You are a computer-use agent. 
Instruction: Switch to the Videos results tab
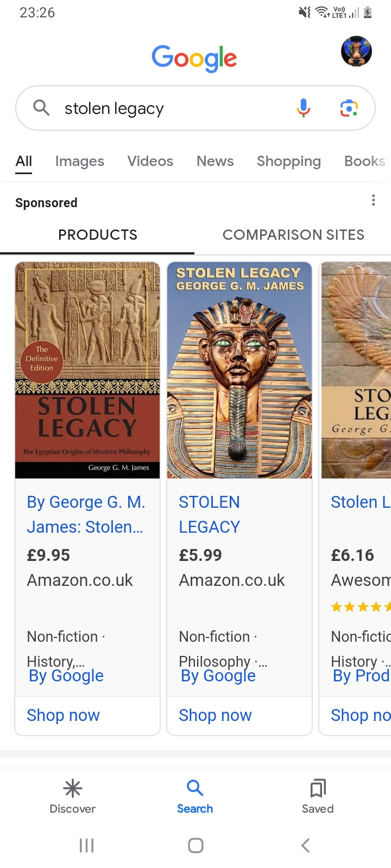[x=150, y=161]
